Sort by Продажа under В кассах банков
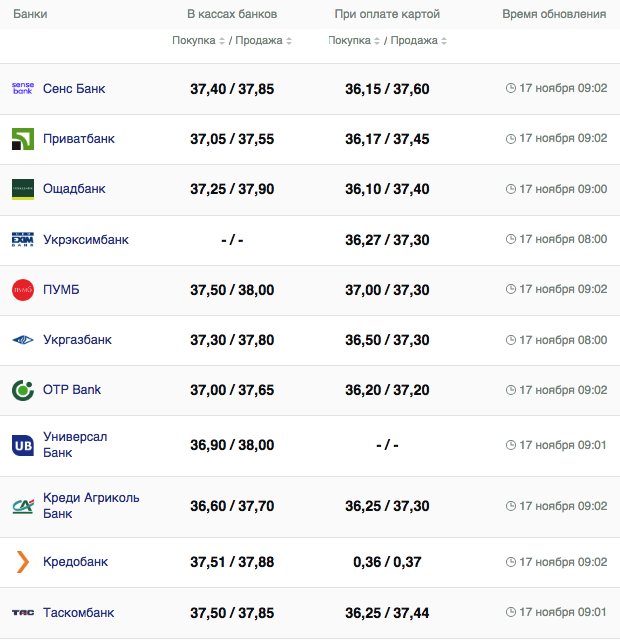620x640 pixels. (x=262, y=41)
